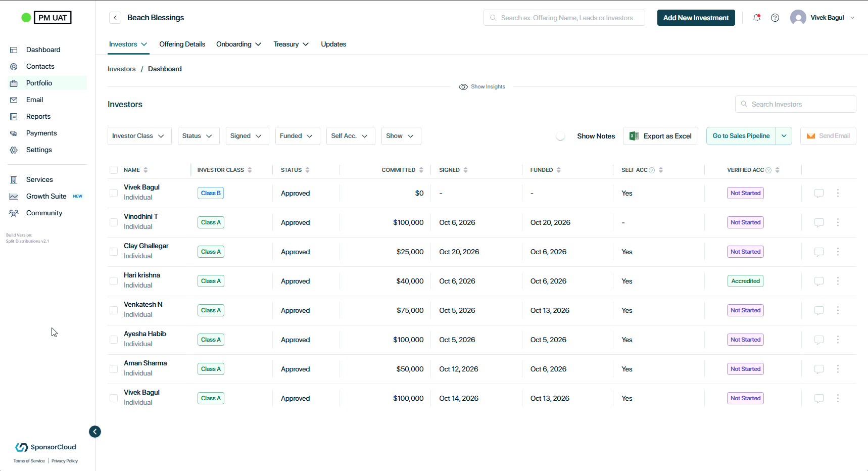Click Export as Excel button
Screen dimensions: 868x471
click(x=660, y=136)
